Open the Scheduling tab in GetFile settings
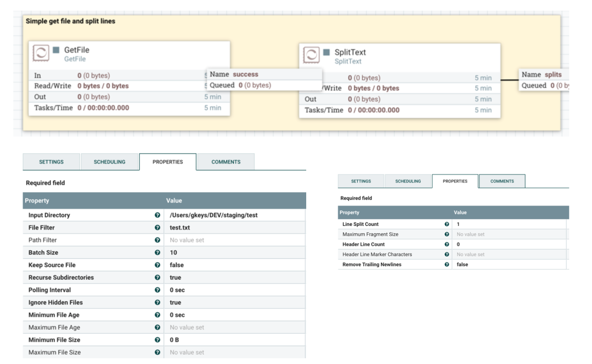592x364 pixels. (110, 162)
